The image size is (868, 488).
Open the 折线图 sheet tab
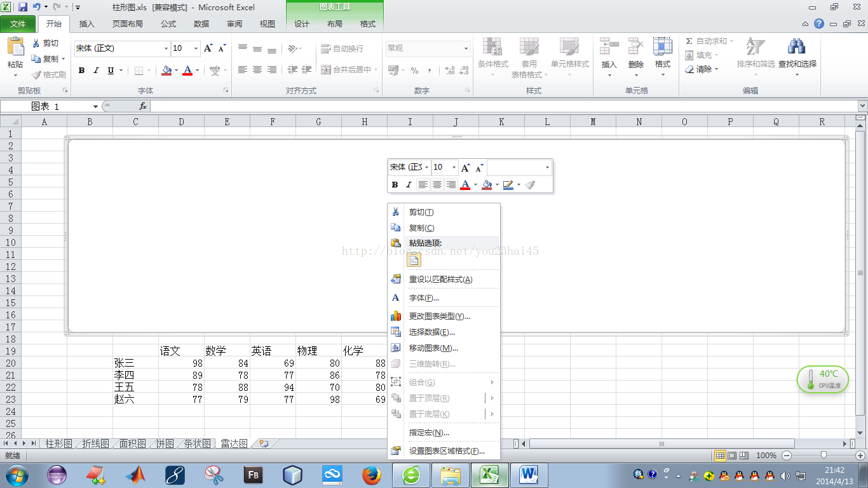95,444
